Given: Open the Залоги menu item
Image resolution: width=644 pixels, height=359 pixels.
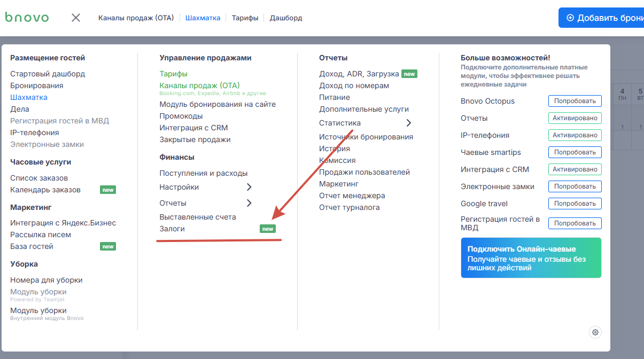Looking at the screenshot, I should (x=172, y=229).
